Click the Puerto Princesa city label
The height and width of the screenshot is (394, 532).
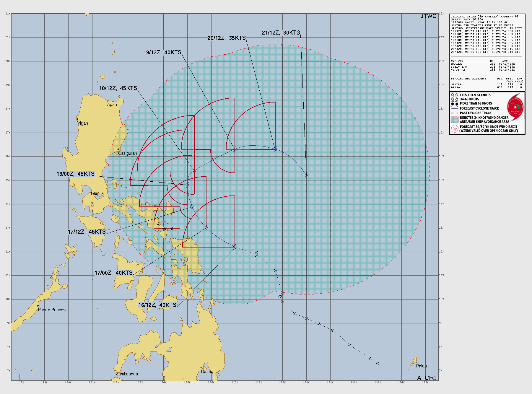[x=53, y=310]
